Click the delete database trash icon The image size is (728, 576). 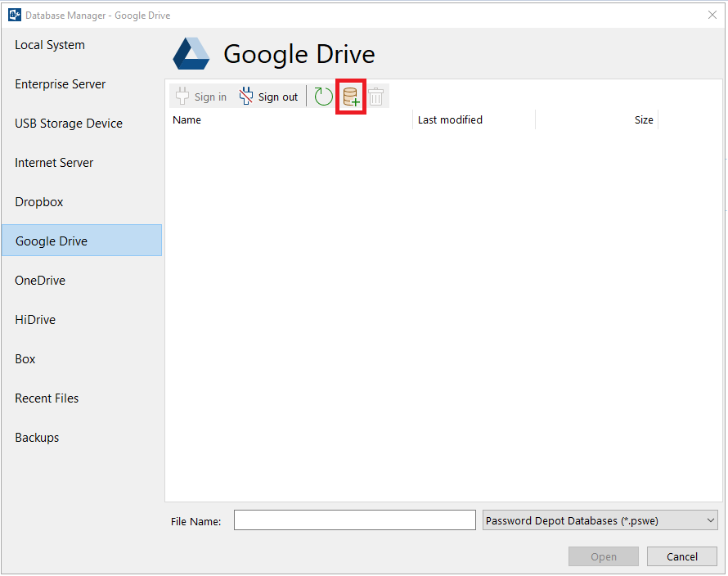point(376,97)
